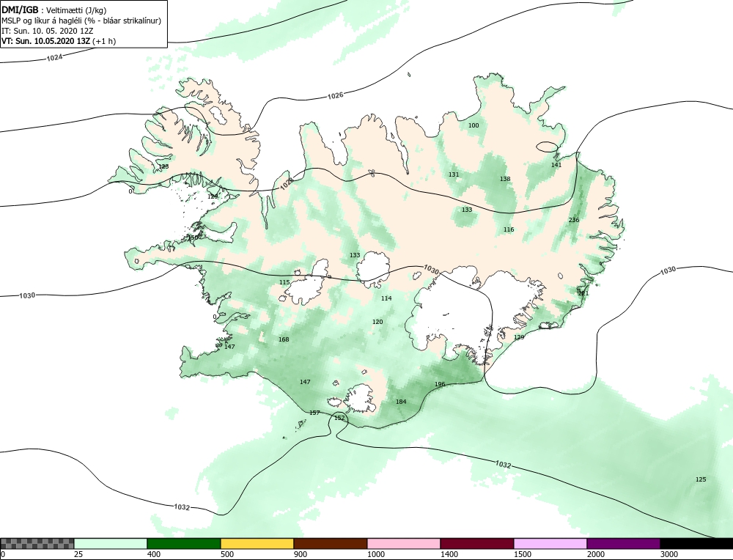Select the legend scale label '3000'
This screenshot has width=733, height=560.
pos(669,554)
